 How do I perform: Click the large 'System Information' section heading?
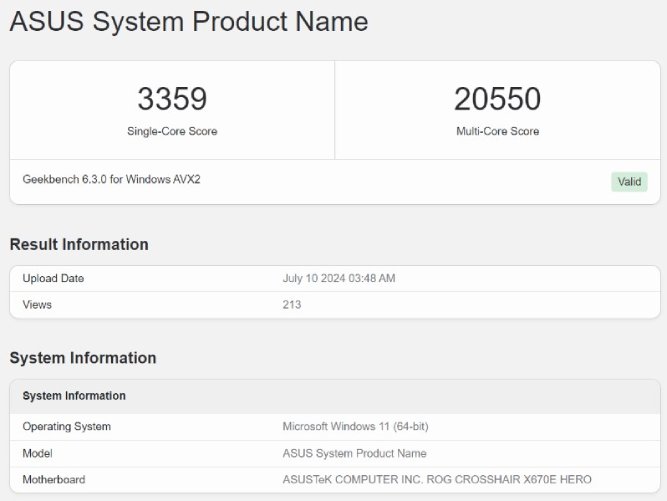83,358
